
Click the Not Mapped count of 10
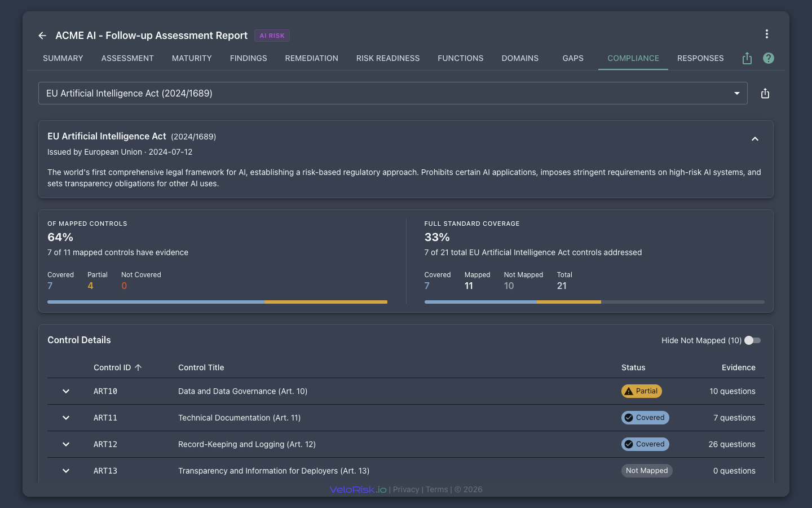point(509,286)
